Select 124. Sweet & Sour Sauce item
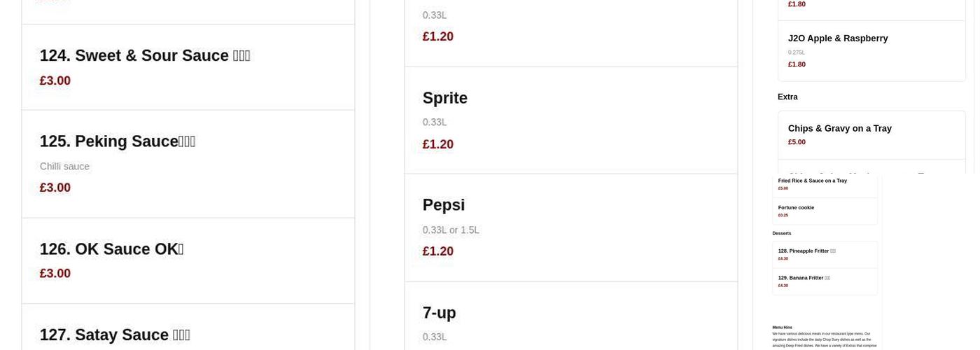980x350 pixels. pos(144,56)
